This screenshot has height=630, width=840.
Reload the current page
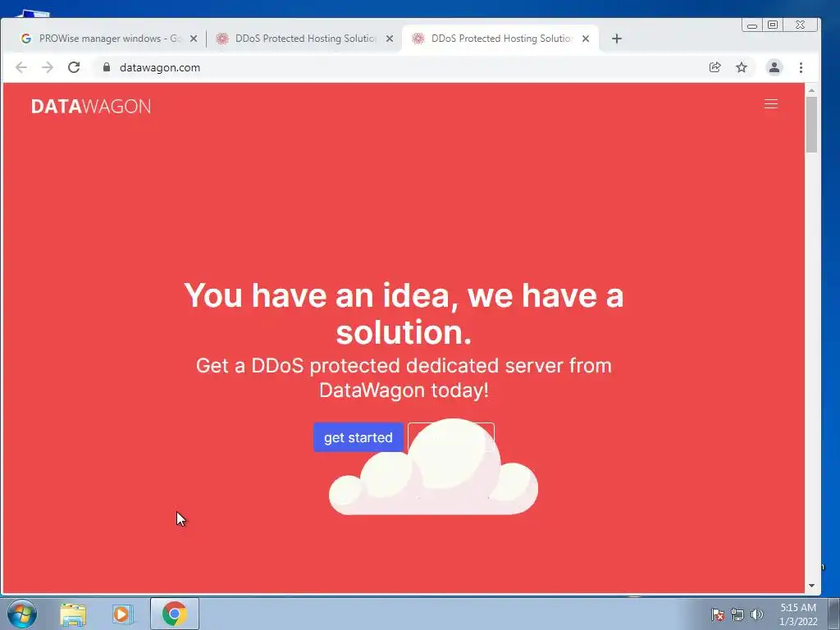pos(74,67)
